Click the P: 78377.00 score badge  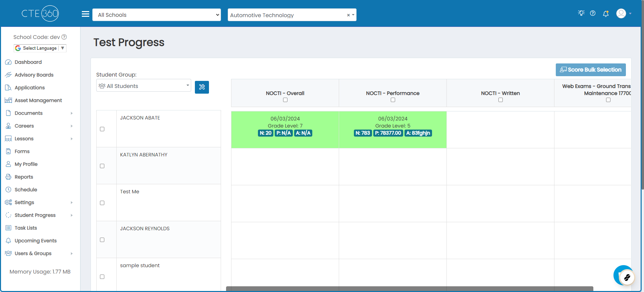(388, 133)
